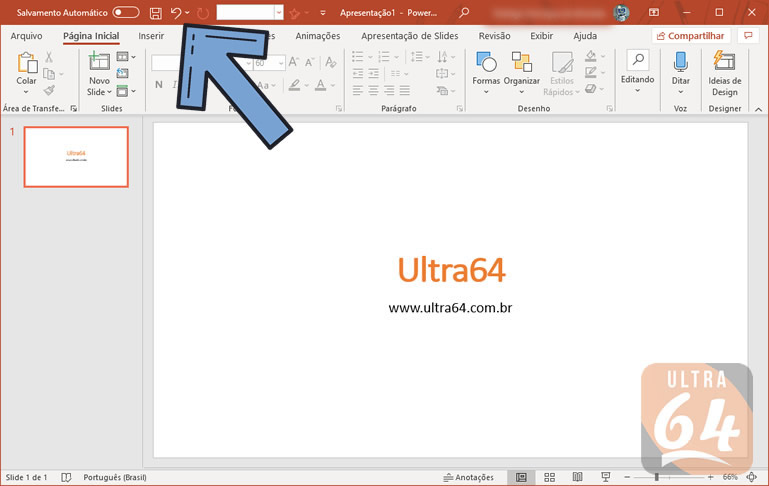This screenshot has width=769, height=486.
Task: Start the Ditar microphone tool
Action: (x=681, y=70)
